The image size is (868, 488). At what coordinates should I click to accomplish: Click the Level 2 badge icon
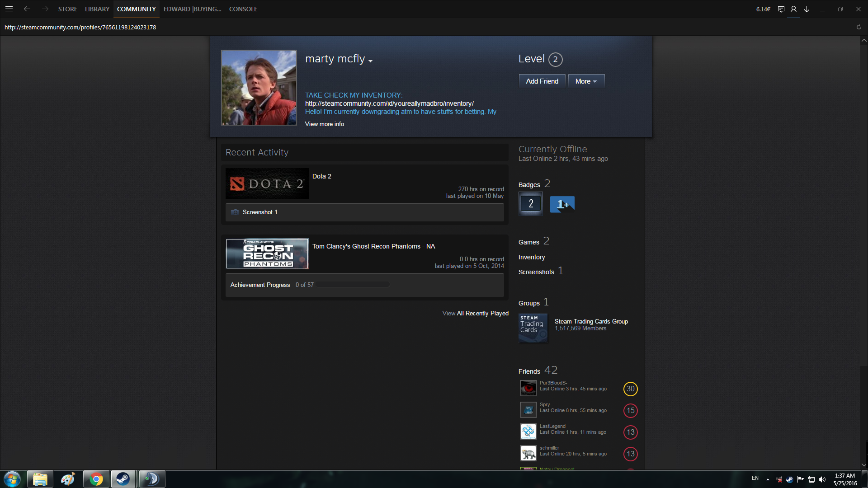pos(531,204)
